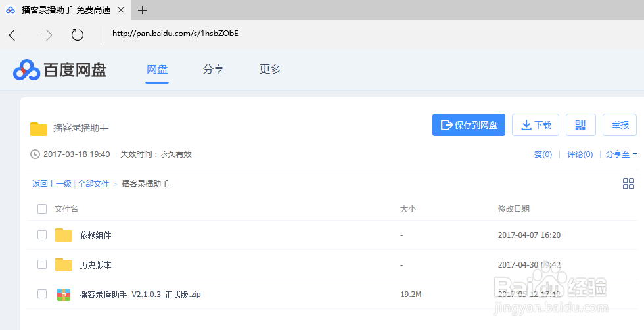The image size is (644, 330).
Task: Check the 历史版本 row checkbox
Action: (42, 264)
